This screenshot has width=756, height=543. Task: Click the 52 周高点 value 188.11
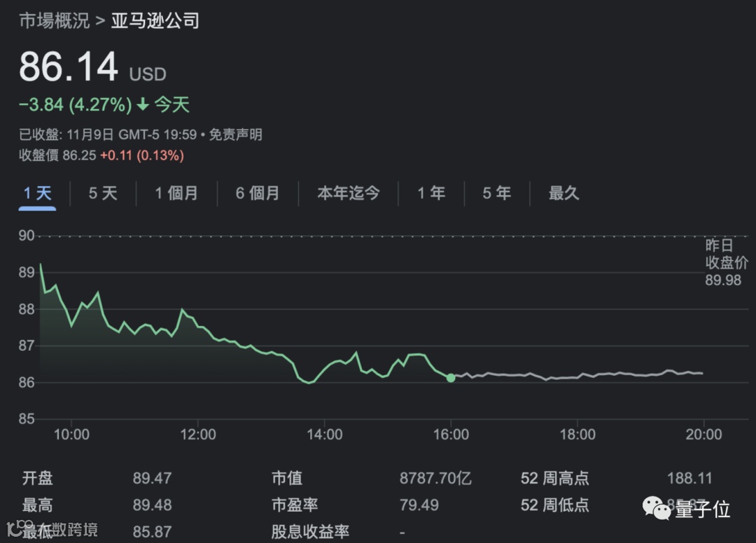tap(689, 478)
